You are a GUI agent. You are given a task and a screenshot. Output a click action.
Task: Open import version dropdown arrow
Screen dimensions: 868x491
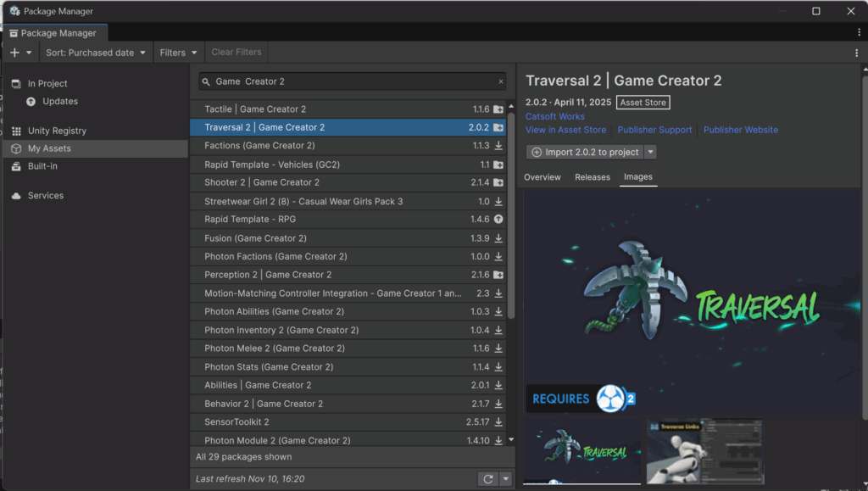pos(650,153)
